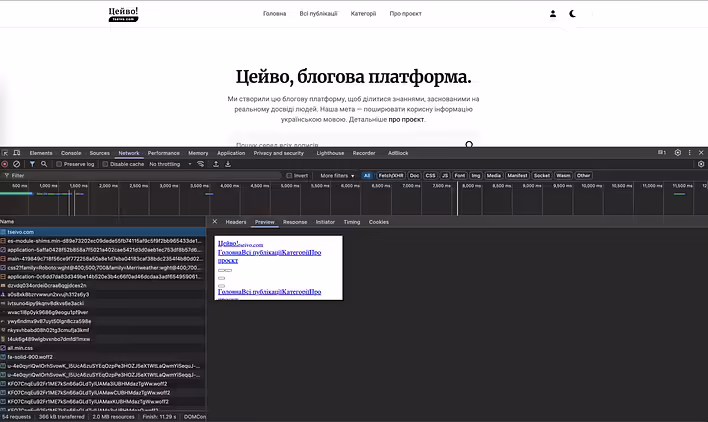The height and width of the screenshot is (422, 708).
Task: Click the import HAR upload icon
Action: coord(217,164)
